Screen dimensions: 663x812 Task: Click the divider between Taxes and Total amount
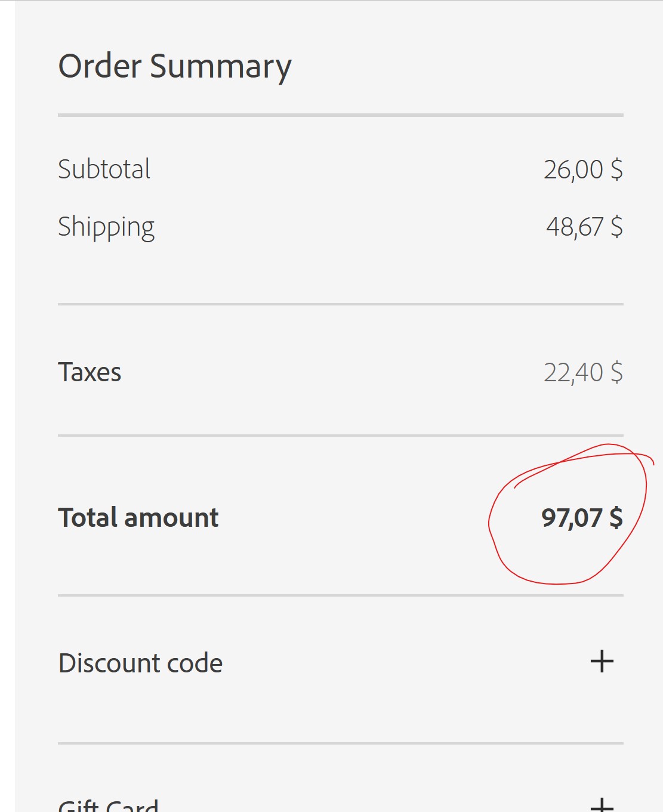tap(340, 436)
